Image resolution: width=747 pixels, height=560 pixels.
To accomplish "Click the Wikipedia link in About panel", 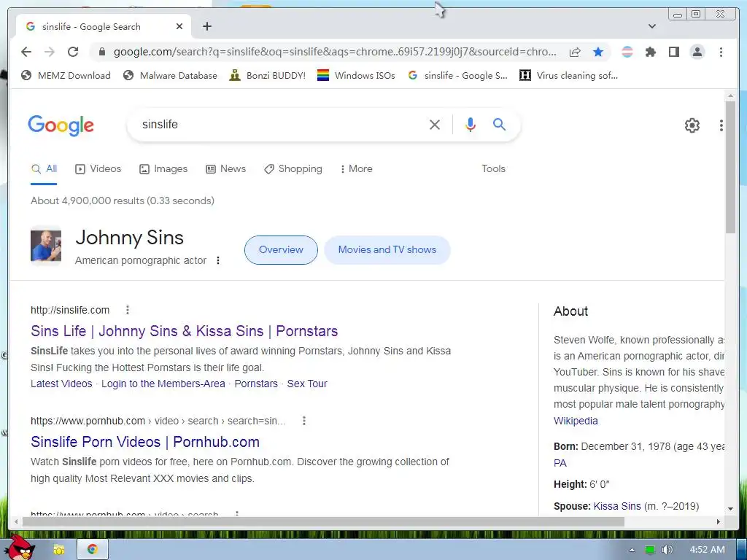I will [x=576, y=421].
